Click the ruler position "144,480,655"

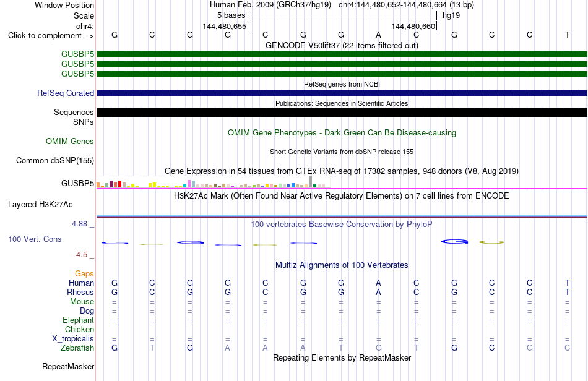pos(224,26)
